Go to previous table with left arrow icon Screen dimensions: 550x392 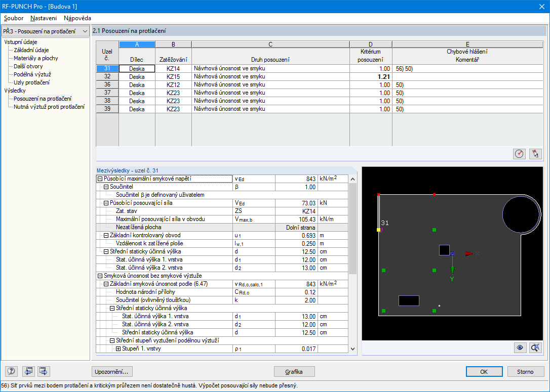click(x=29, y=371)
